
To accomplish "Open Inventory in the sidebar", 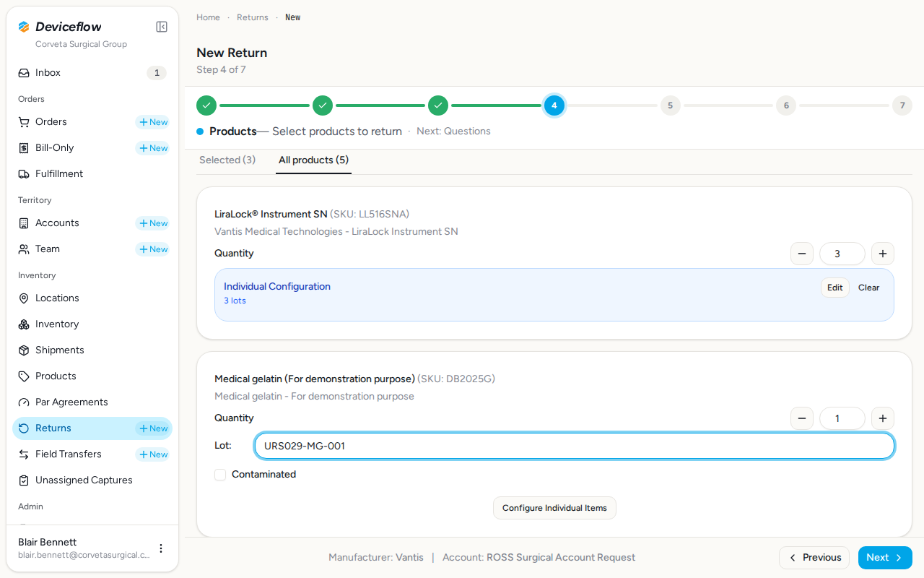I will point(92,324).
